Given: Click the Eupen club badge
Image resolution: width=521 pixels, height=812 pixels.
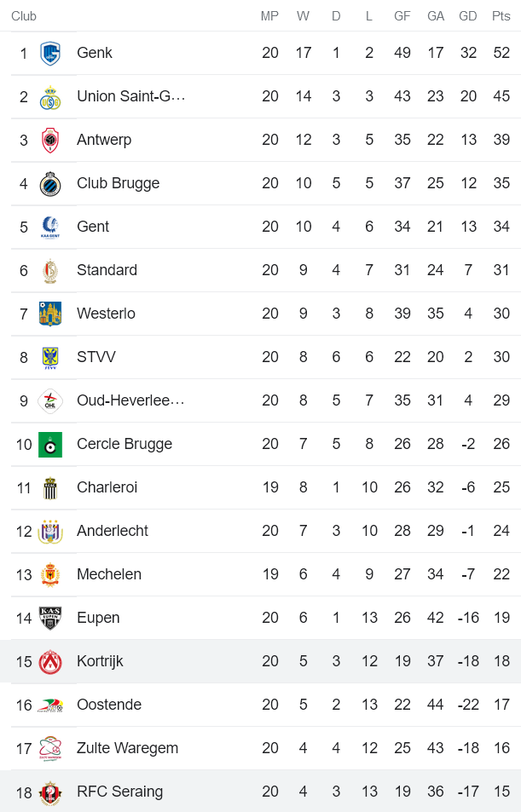Looking at the screenshot, I should pyautogui.click(x=50, y=619).
